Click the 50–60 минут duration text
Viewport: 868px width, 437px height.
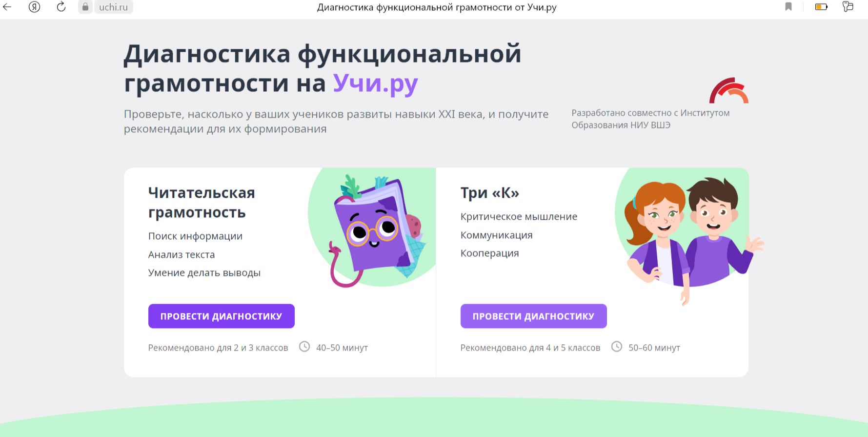click(x=654, y=348)
